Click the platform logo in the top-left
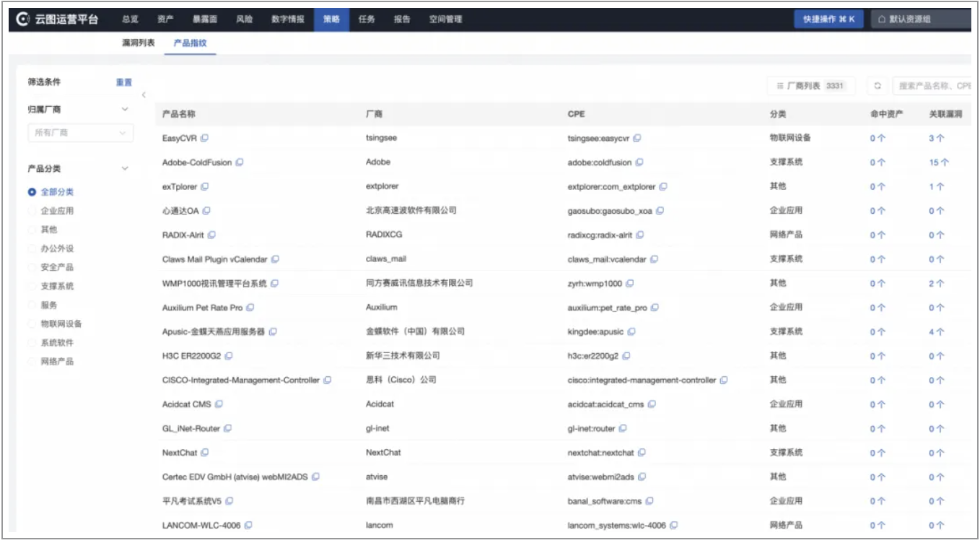980x543 pixels. tap(23, 19)
